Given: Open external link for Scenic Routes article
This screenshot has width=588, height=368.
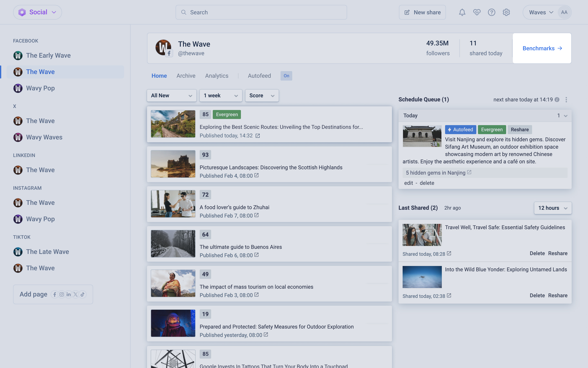Looking at the screenshot, I should tap(257, 136).
